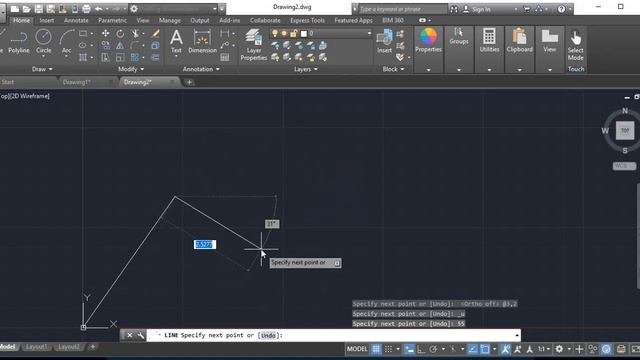The height and width of the screenshot is (360, 640).
Task: Add a new drawing tab with plus button
Action: [189, 82]
